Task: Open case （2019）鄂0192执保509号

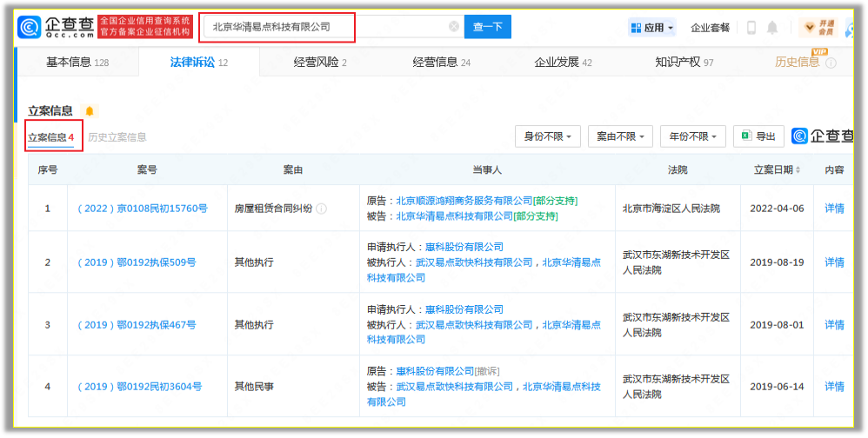Action: point(137,262)
